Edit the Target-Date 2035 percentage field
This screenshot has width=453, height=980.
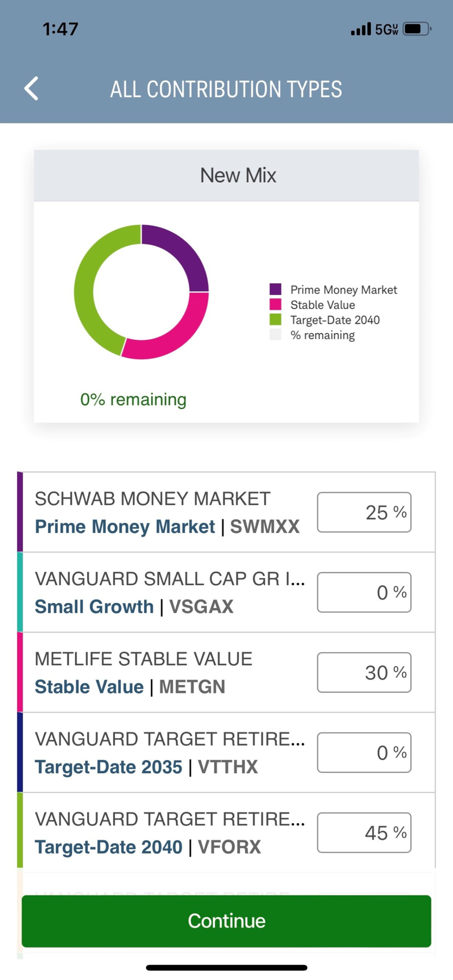coord(364,753)
